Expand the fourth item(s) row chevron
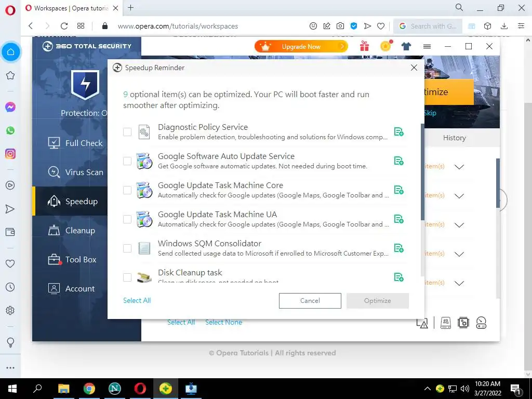 [x=459, y=254]
